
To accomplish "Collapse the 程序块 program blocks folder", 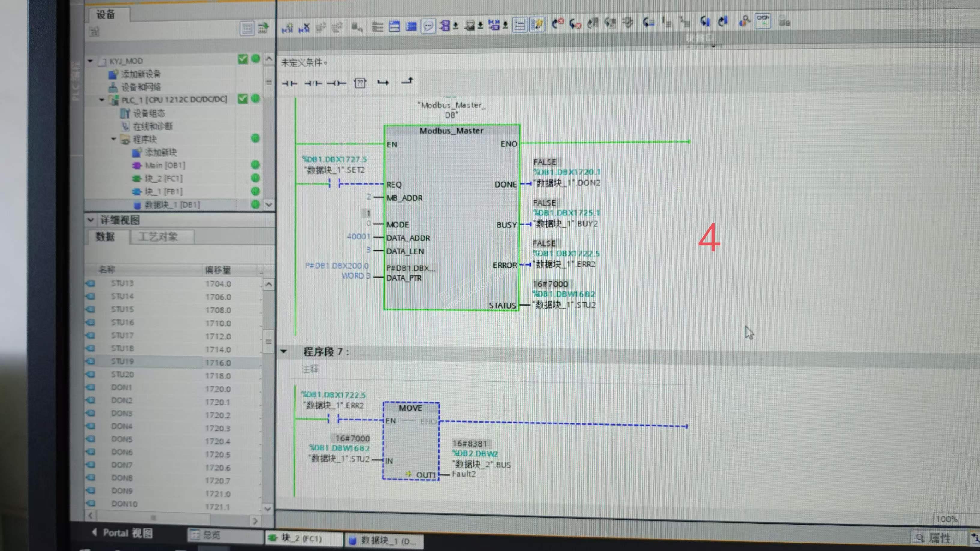I will click(x=113, y=139).
